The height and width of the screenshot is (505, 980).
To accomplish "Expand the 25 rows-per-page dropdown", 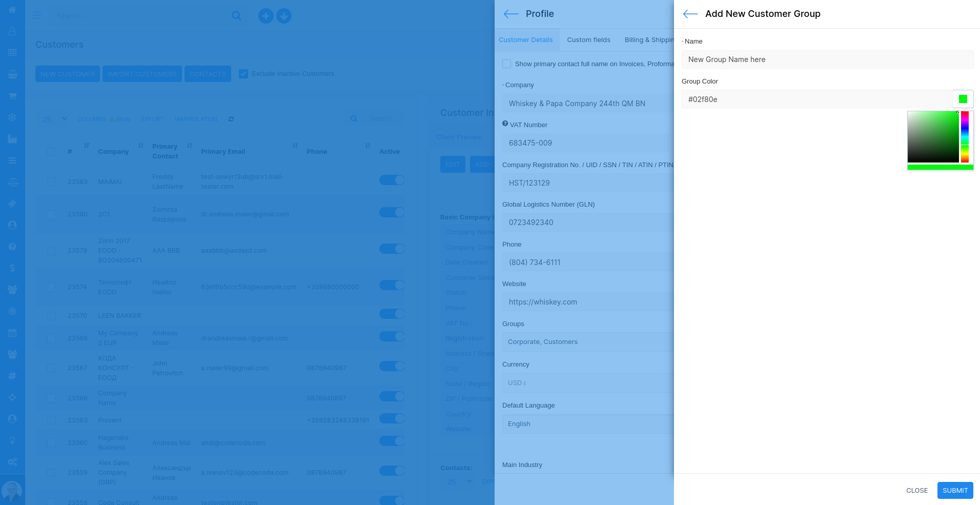I will click(54, 119).
